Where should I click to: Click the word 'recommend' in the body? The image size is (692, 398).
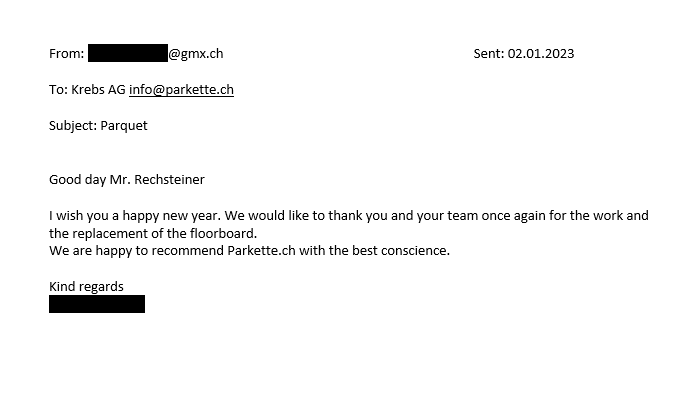pyautogui.click(x=188, y=251)
